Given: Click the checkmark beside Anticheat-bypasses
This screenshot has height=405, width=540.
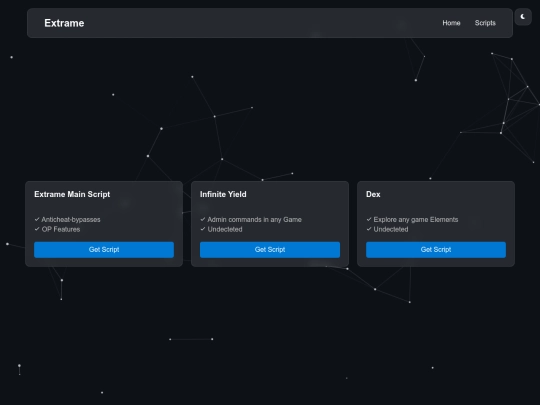Looking at the screenshot, I should 37,219.
